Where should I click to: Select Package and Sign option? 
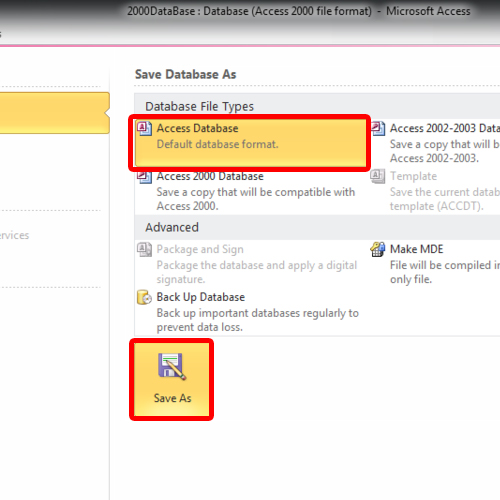[x=252, y=264]
